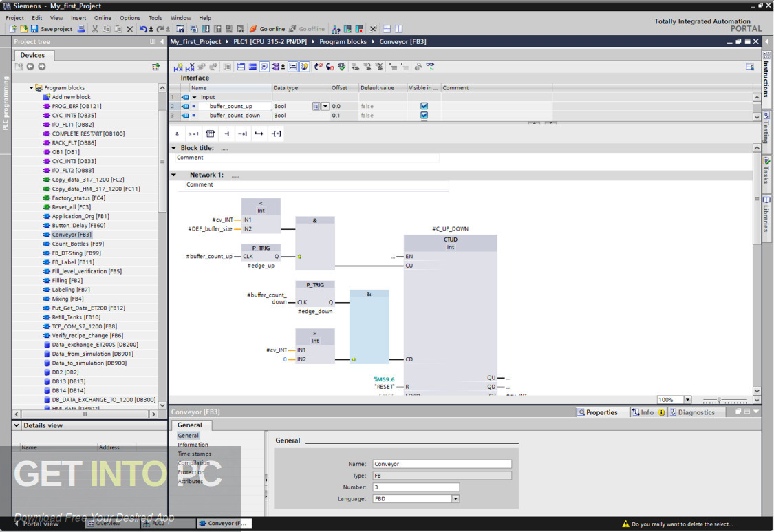The image size is (774, 532).
Task: Insert an AND (&) box from favorites
Action: tap(178, 134)
